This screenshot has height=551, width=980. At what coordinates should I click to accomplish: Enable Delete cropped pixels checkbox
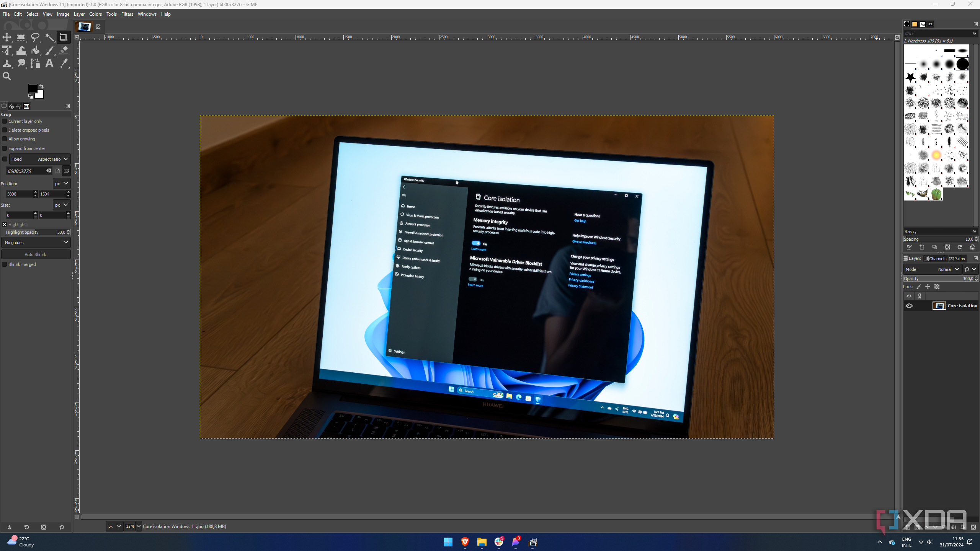click(5, 130)
